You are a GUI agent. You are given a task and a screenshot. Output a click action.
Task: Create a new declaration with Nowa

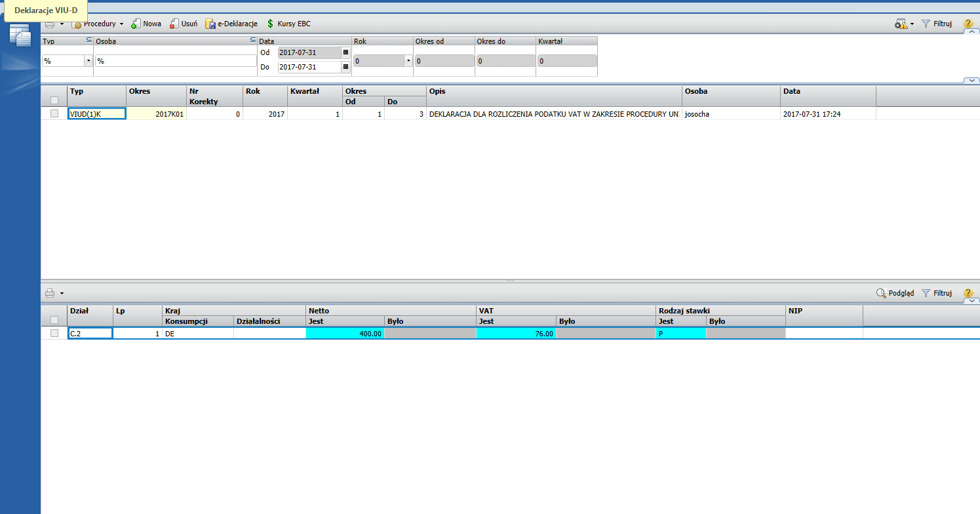(x=146, y=24)
